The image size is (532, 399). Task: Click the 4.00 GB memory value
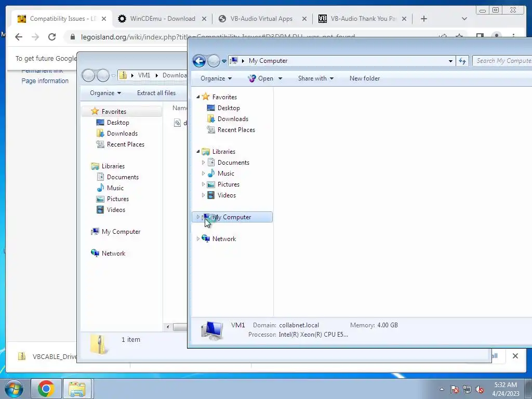[x=388, y=325]
